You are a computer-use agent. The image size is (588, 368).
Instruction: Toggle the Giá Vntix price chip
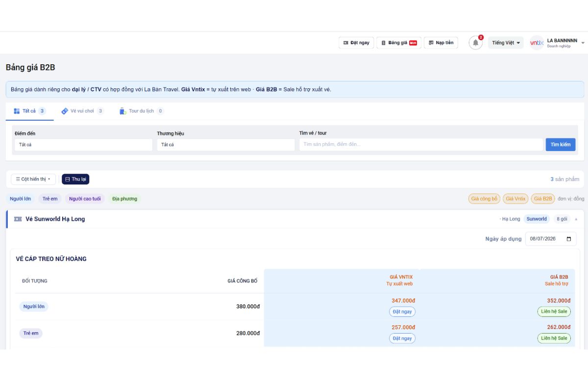515,199
